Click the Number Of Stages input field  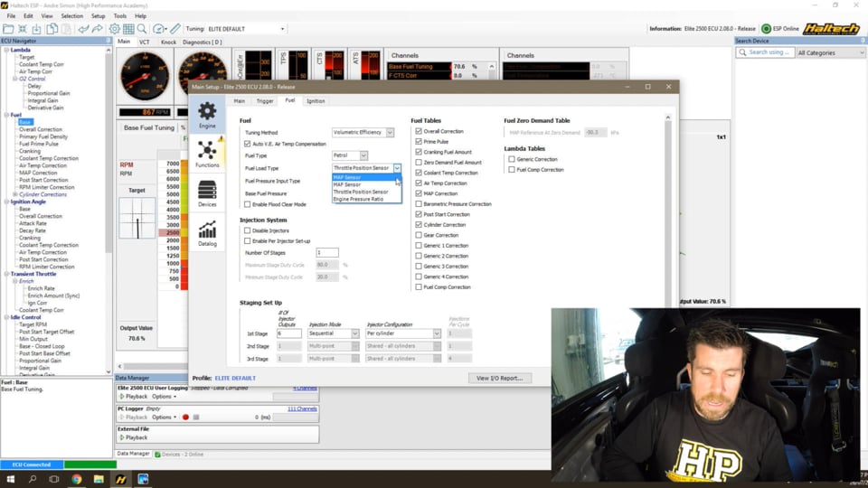point(327,253)
